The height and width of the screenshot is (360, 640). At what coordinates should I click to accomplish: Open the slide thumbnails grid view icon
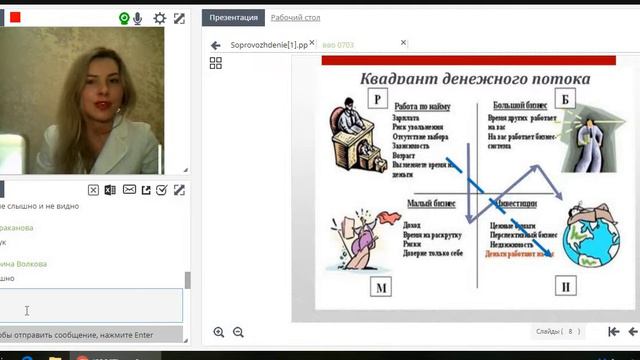(x=216, y=63)
